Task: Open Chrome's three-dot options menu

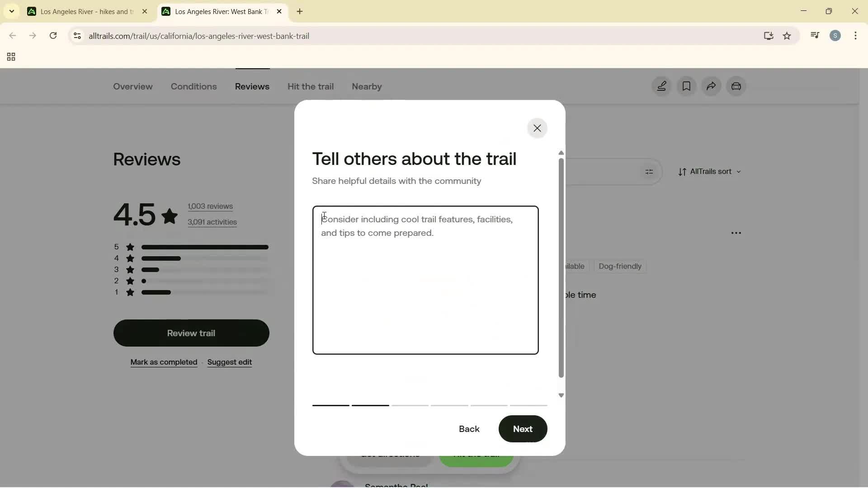Action: (x=856, y=36)
